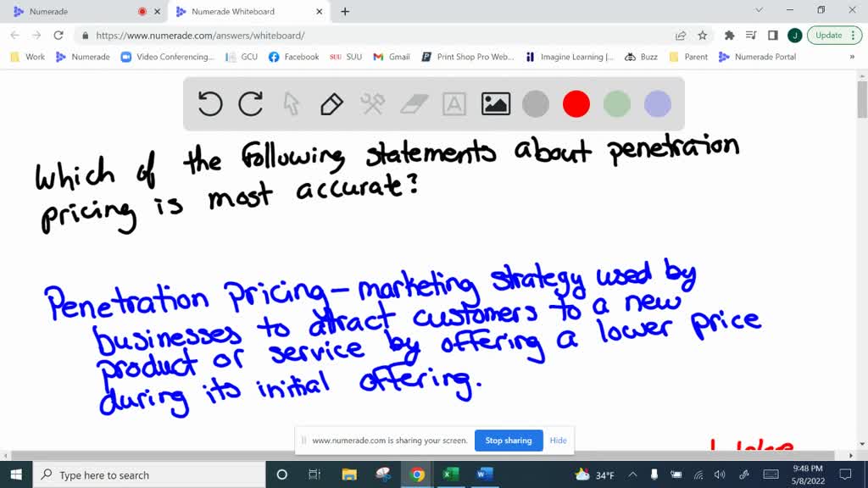868x488 pixels.
Task: Choose the lavender blue color swatch
Action: coord(658,104)
